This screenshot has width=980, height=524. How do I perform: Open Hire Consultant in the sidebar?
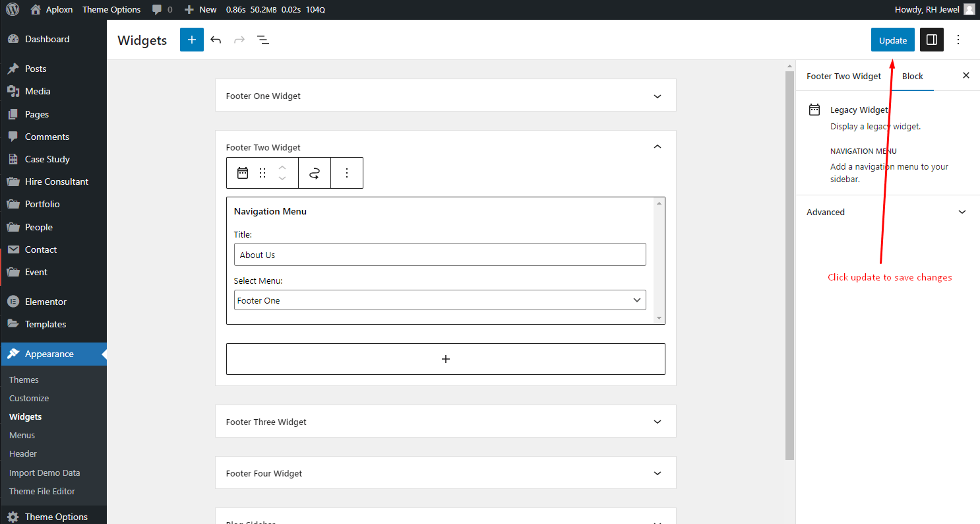53,181
